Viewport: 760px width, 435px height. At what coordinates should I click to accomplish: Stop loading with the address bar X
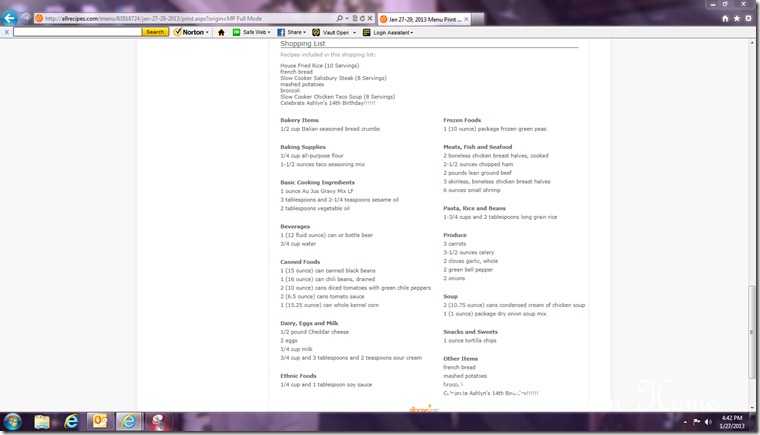pyautogui.click(x=370, y=18)
